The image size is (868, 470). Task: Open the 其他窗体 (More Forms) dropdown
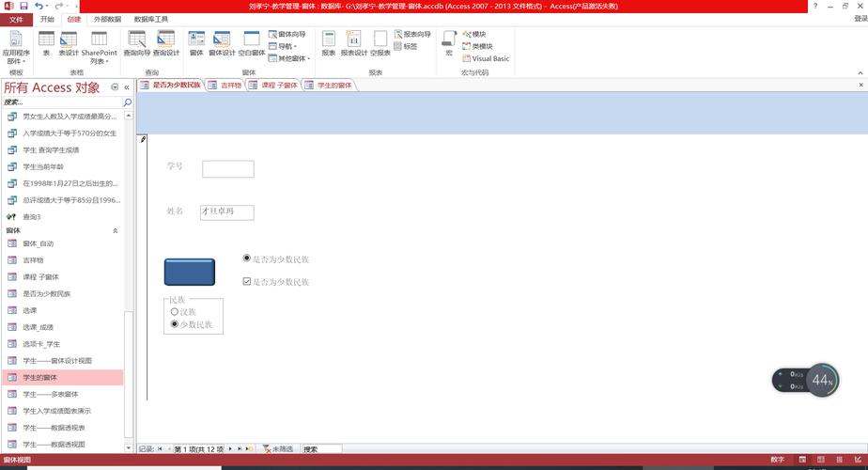click(x=292, y=58)
